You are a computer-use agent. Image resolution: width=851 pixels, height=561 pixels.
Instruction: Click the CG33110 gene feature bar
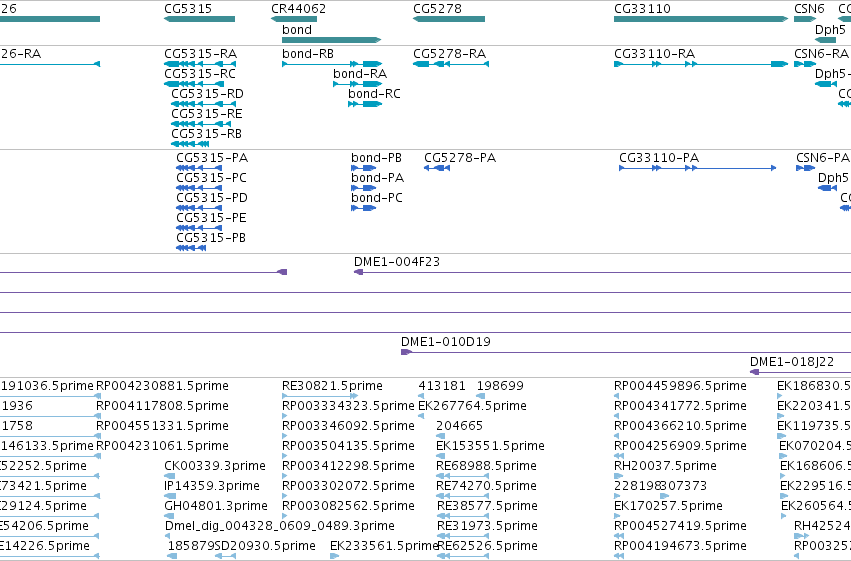(x=701, y=19)
